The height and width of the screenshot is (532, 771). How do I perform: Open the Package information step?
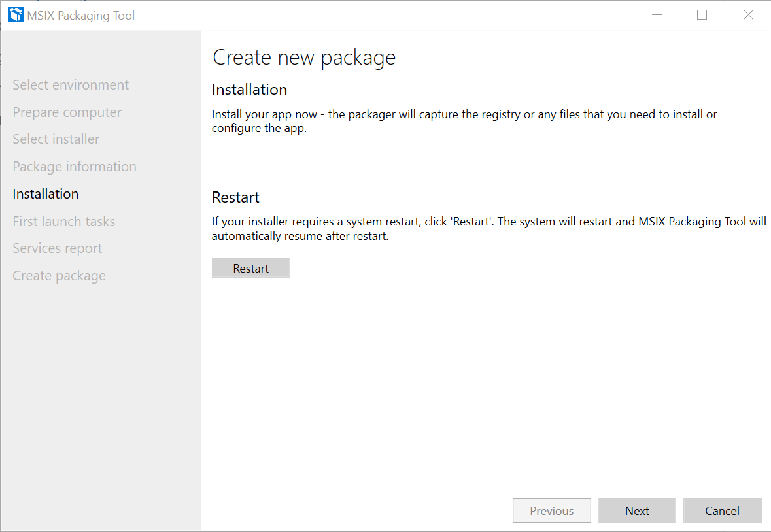point(74,166)
